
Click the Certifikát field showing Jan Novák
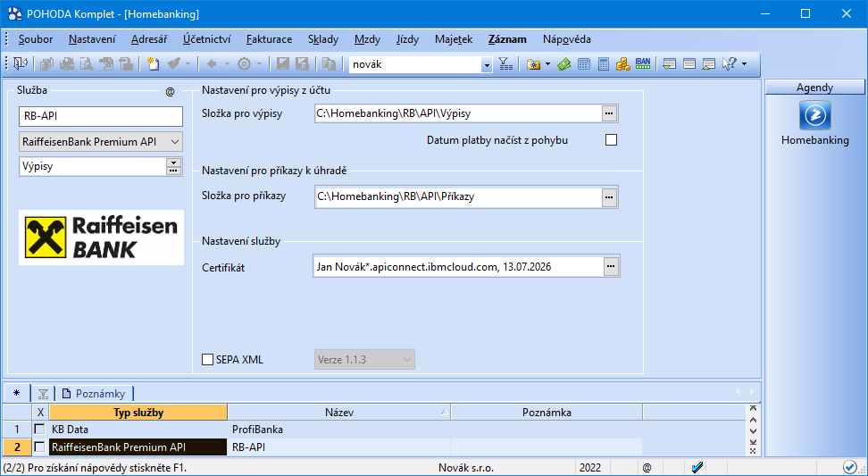pos(458,267)
